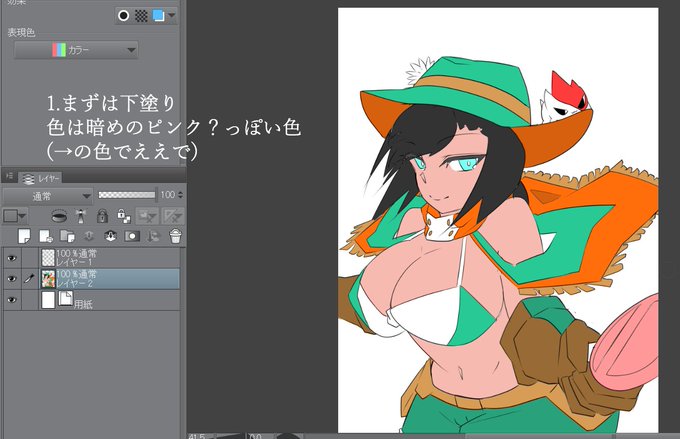The image size is (680, 439).
Task: Open the レイヤー panel menu icon
Action: (x=9, y=176)
